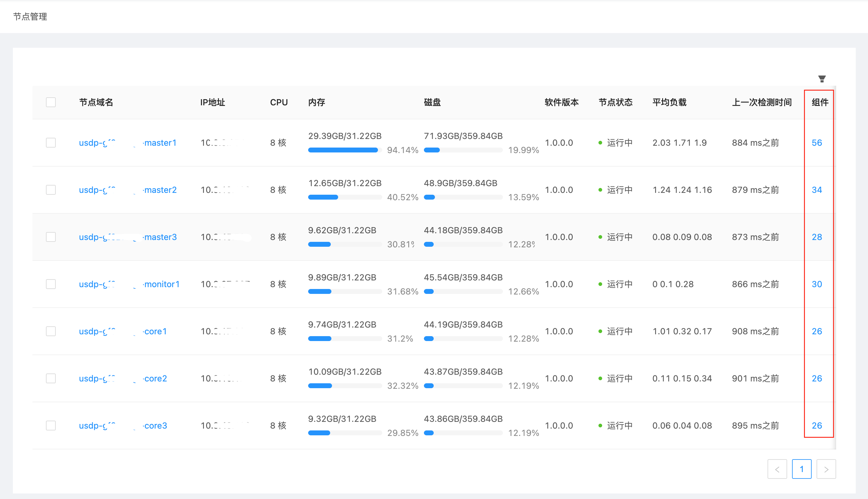The width and height of the screenshot is (868, 499).
Task: Open the 28 components link for master3
Action: tap(817, 237)
